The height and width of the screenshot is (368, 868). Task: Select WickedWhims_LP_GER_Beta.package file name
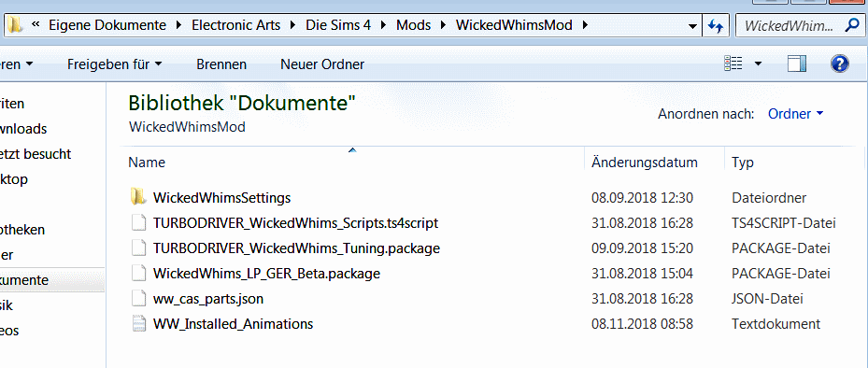[x=266, y=274]
